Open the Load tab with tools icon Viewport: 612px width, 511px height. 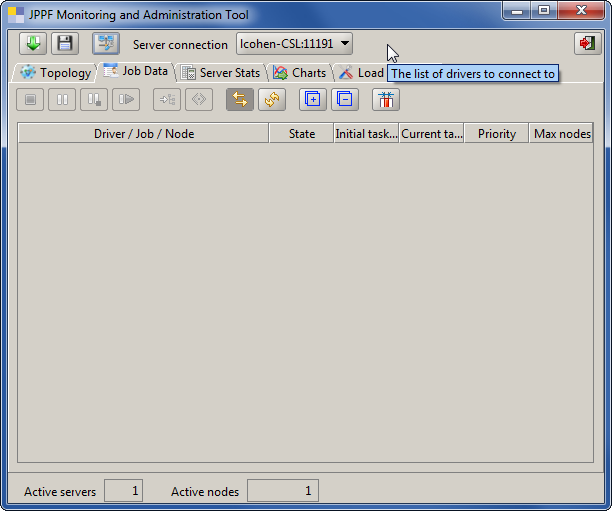pos(361,73)
